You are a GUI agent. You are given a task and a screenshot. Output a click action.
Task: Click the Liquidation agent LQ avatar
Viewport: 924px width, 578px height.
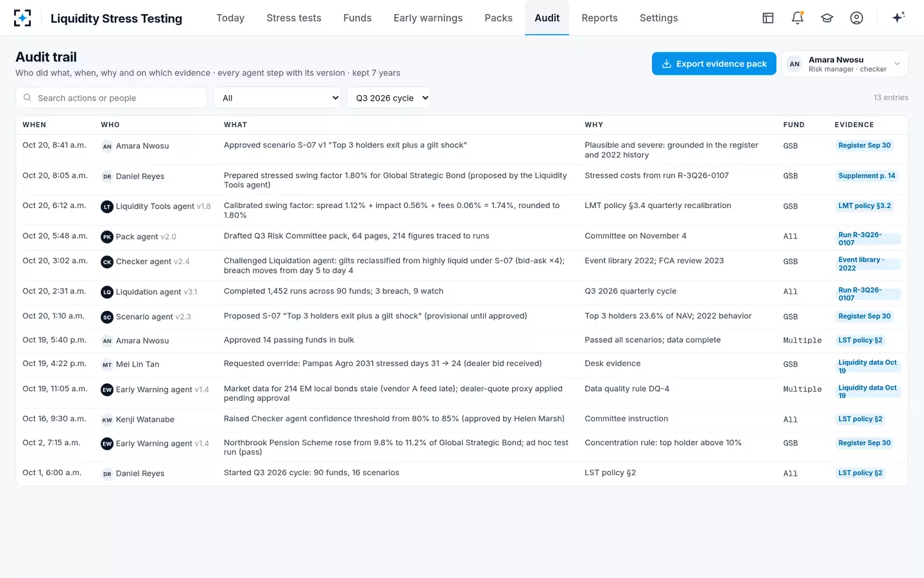[107, 292]
